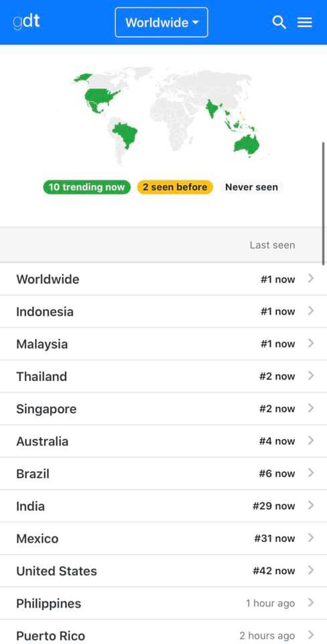
Task: Open the hamburger menu
Action: point(305,22)
